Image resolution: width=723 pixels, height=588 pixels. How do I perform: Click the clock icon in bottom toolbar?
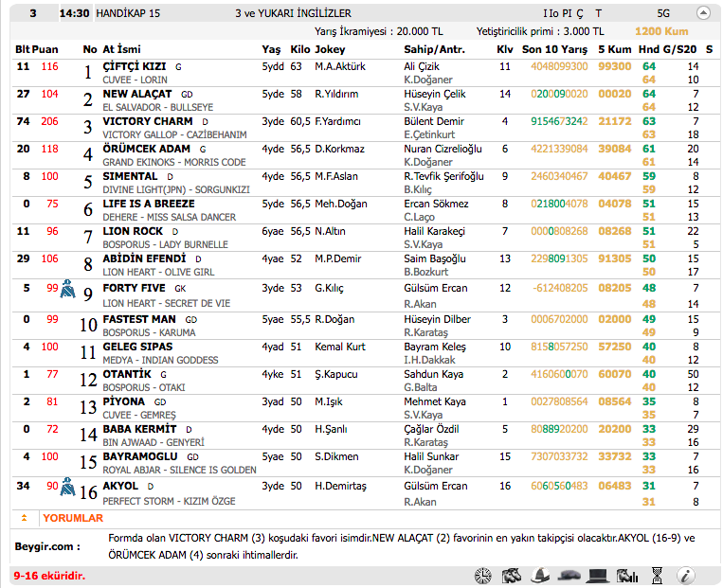482,575
